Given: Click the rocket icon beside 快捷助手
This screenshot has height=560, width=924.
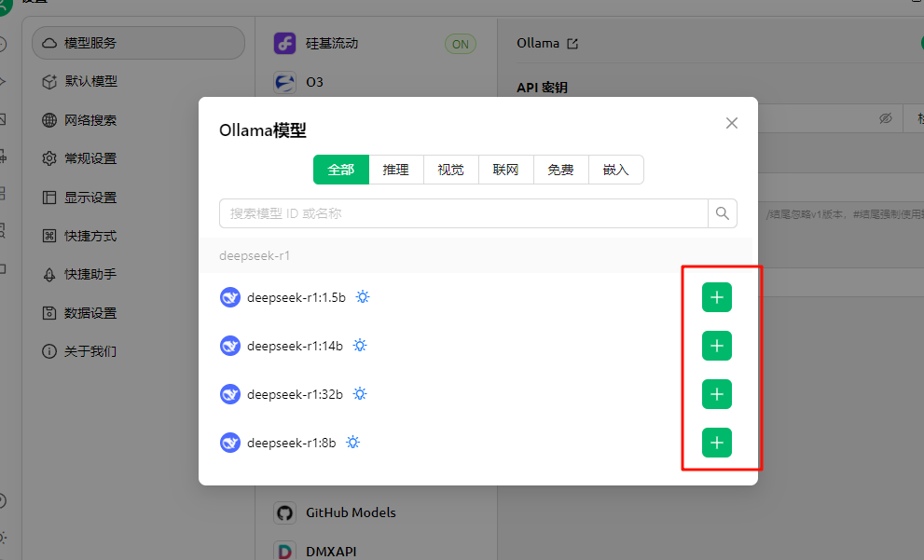Looking at the screenshot, I should 49,274.
